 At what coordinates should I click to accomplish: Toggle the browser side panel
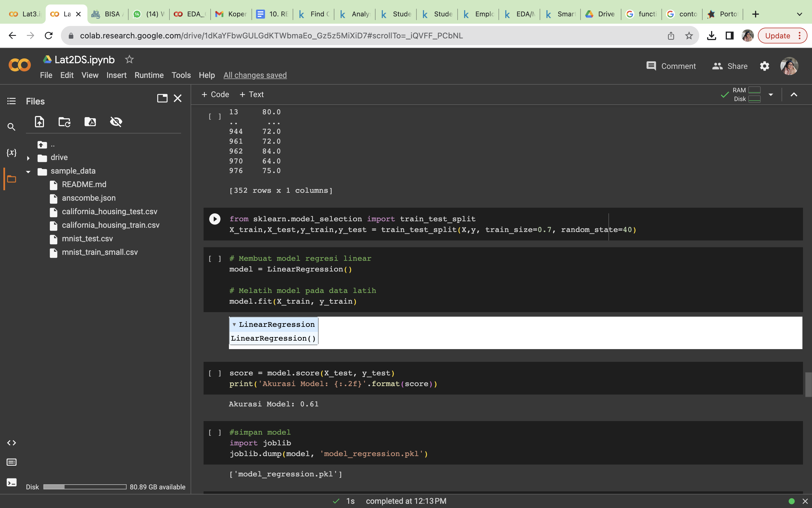coord(729,36)
